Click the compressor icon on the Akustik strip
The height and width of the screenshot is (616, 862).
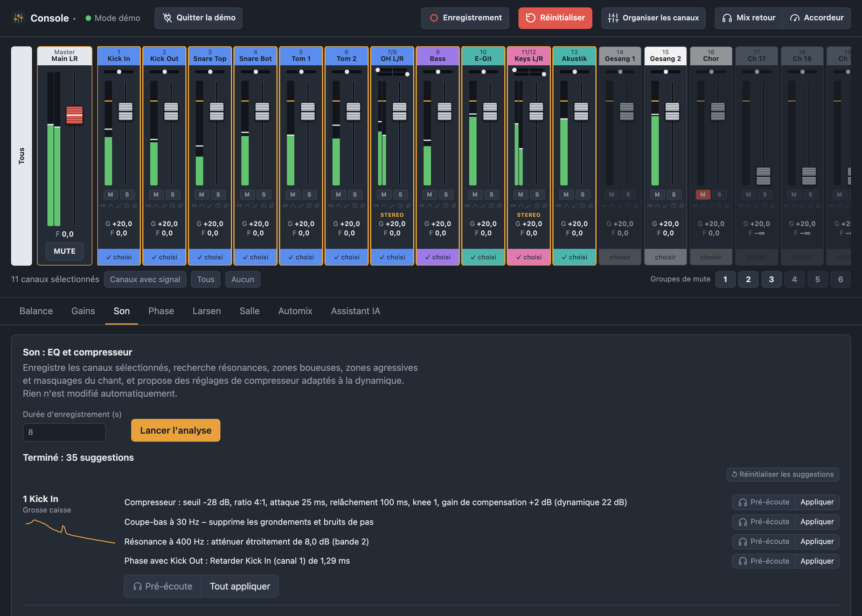tap(574, 206)
